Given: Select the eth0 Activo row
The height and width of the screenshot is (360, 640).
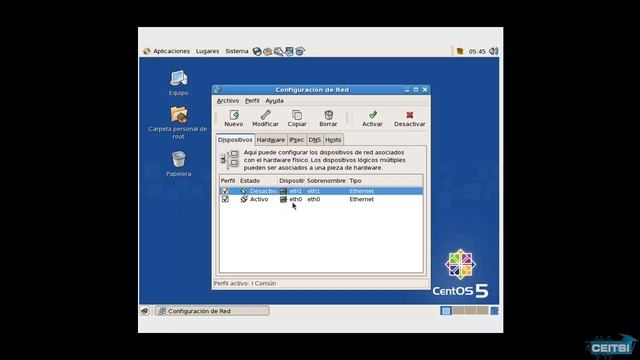Looking at the screenshot, I should [x=321, y=199].
